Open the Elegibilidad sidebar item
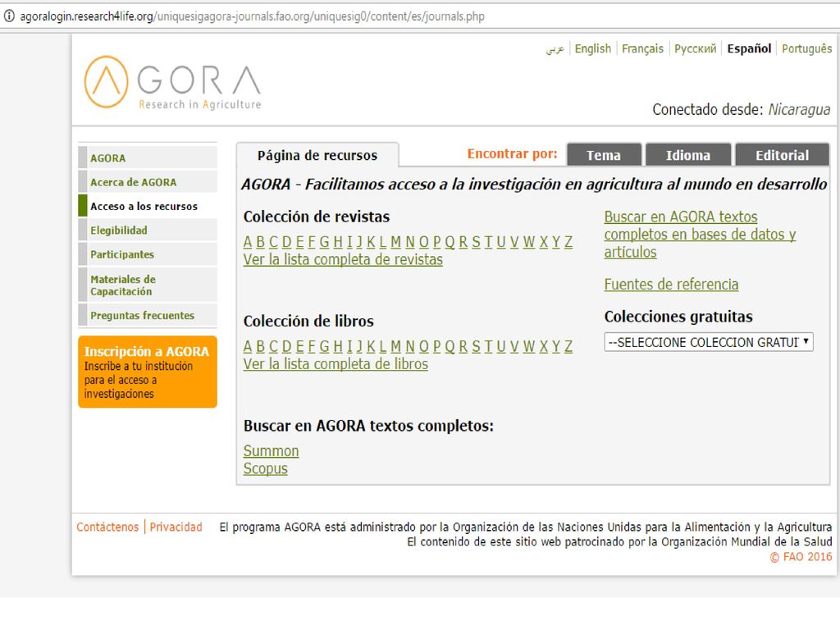This screenshot has width=840, height=630. pyautogui.click(x=148, y=231)
